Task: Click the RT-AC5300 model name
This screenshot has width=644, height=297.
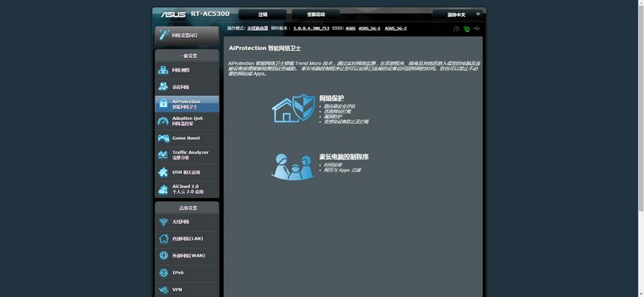Action: click(210, 14)
